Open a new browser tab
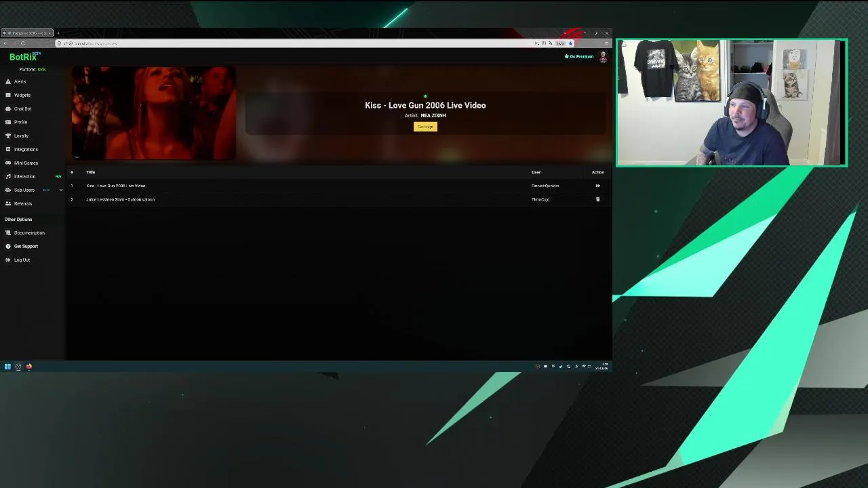The height and width of the screenshot is (488, 868). [58, 33]
